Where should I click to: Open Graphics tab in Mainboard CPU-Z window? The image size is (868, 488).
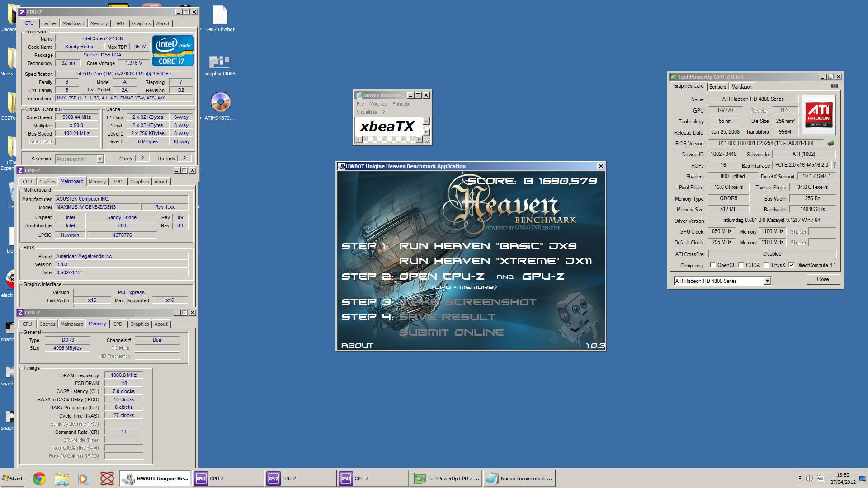coord(139,182)
